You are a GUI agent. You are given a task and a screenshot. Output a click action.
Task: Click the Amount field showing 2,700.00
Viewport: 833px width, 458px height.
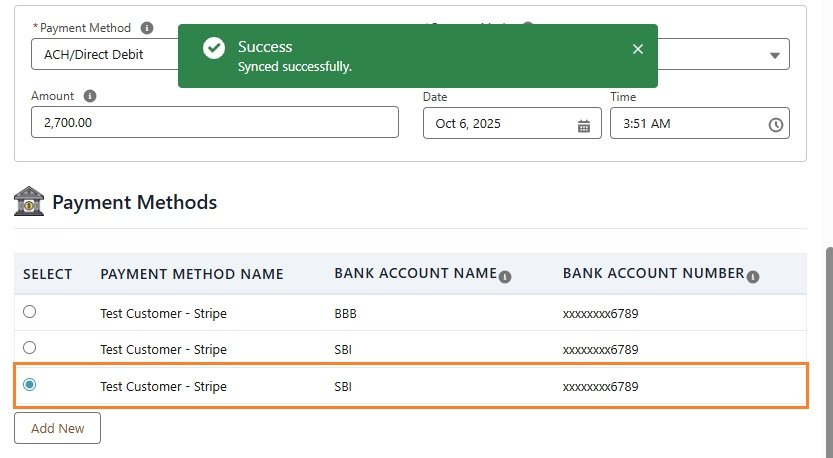[214, 123]
